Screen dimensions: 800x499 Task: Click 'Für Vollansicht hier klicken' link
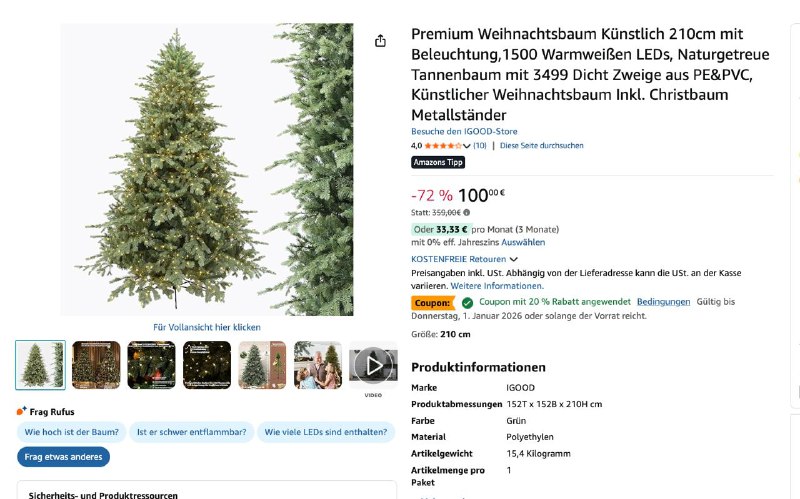pyautogui.click(x=207, y=327)
